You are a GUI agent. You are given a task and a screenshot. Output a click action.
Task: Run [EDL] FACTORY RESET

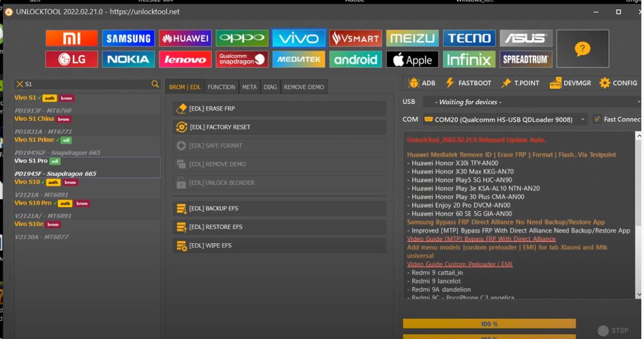point(279,127)
